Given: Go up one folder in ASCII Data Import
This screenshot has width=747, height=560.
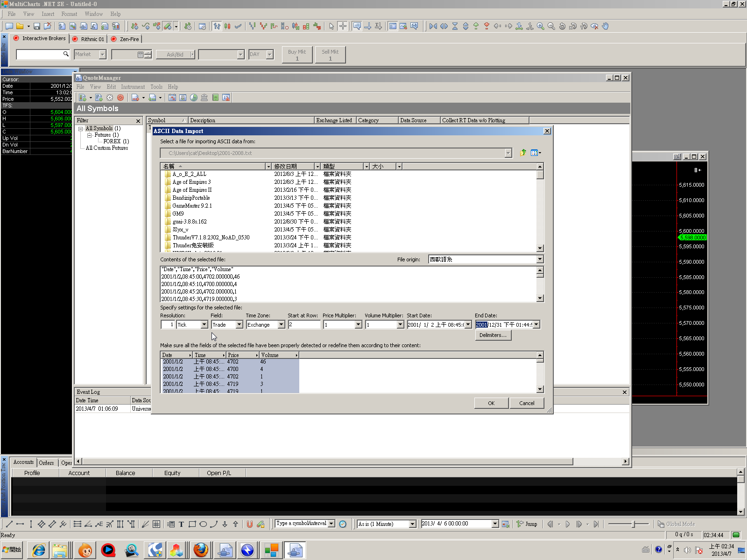Looking at the screenshot, I should point(523,153).
